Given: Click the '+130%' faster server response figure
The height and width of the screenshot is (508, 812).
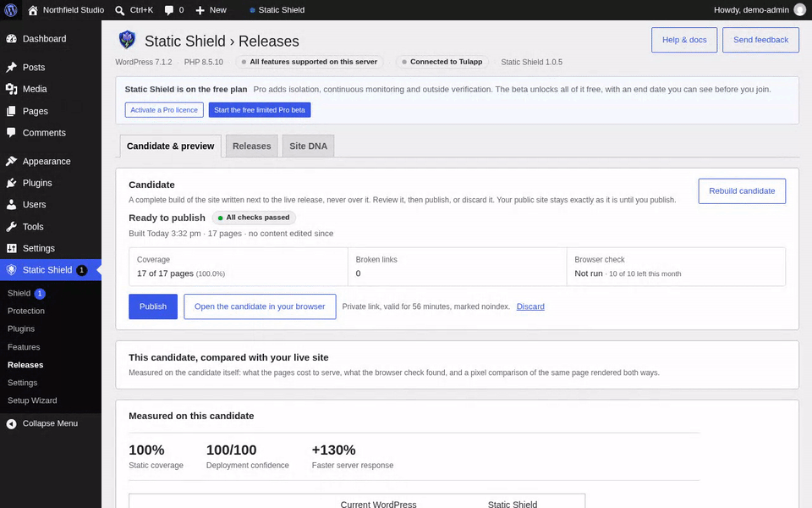Looking at the screenshot, I should click(x=333, y=450).
